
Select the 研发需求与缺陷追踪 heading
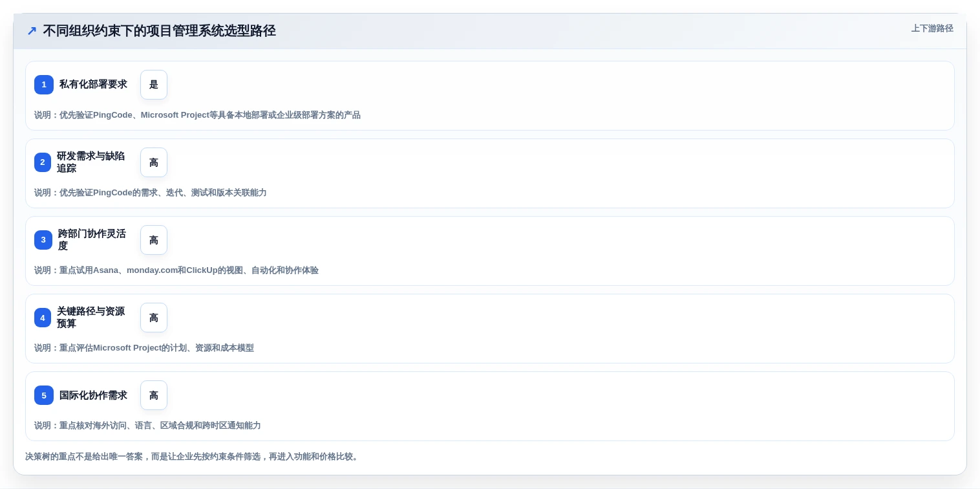point(91,162)
